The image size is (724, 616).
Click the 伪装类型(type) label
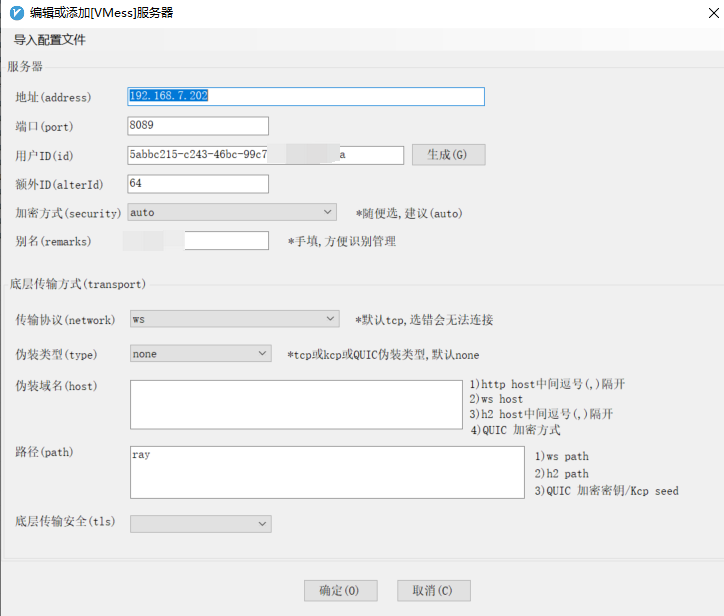click(56, 354)
